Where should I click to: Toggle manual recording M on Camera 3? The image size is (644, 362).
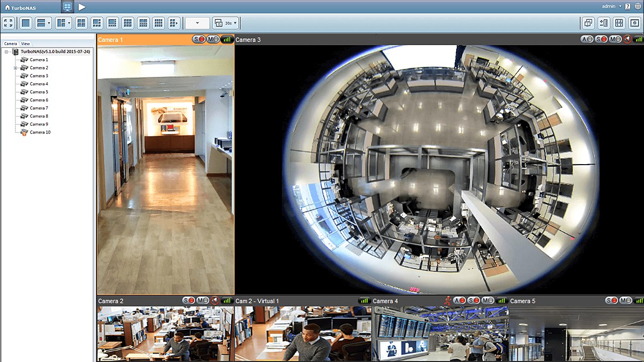615,39
